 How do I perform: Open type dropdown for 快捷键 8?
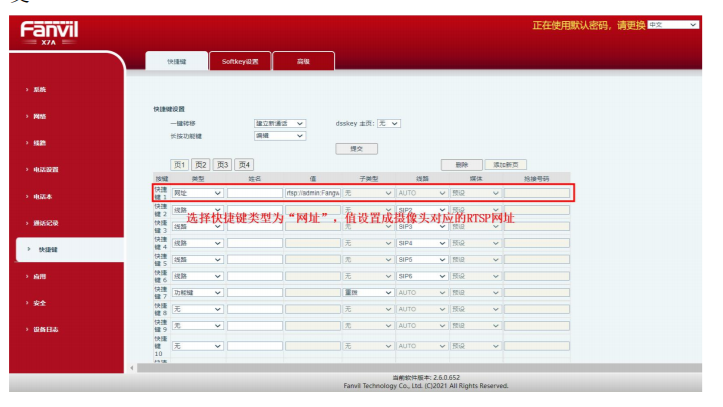(197, 310)
